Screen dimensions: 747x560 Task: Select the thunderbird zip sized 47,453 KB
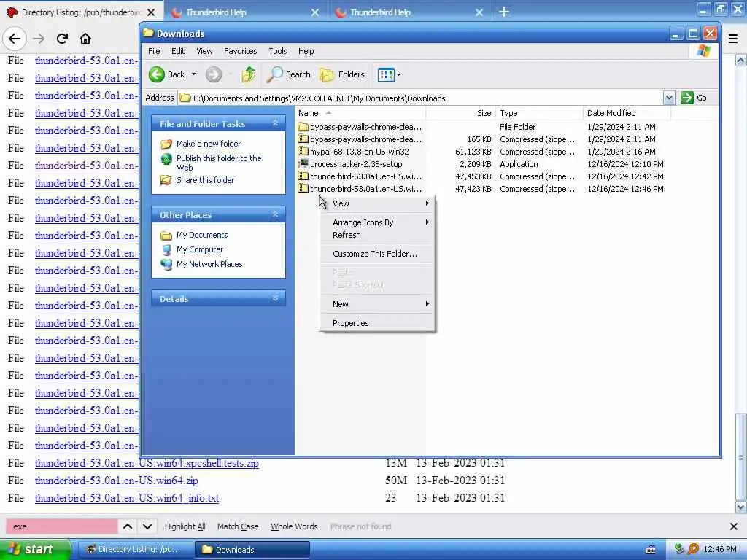pos(360,176)
